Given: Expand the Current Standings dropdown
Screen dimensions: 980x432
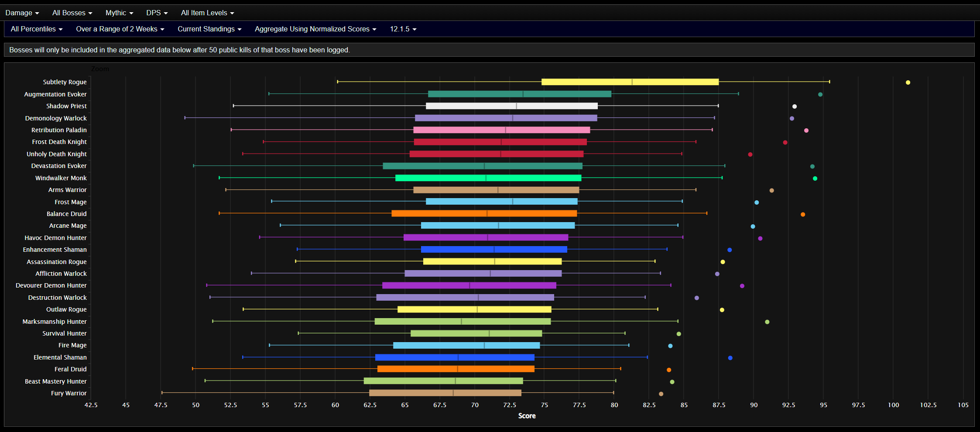Looking at the screenshot, I should (x=209, y=29).
